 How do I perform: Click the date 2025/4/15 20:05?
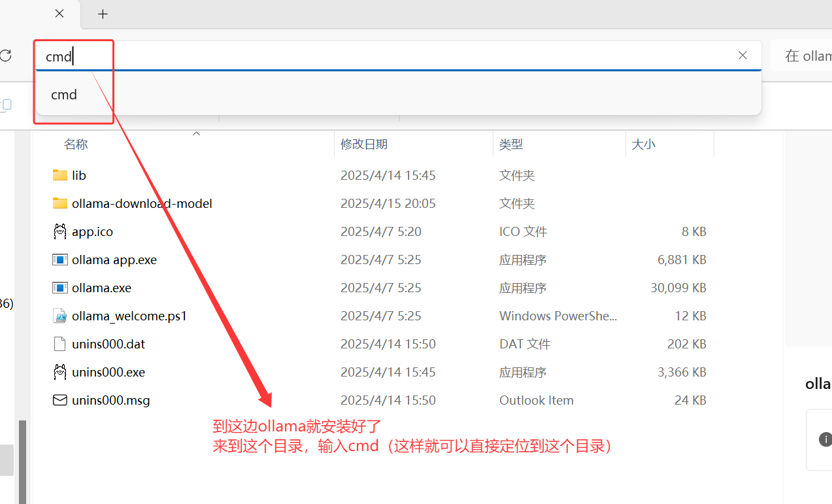tap(388, 203)
